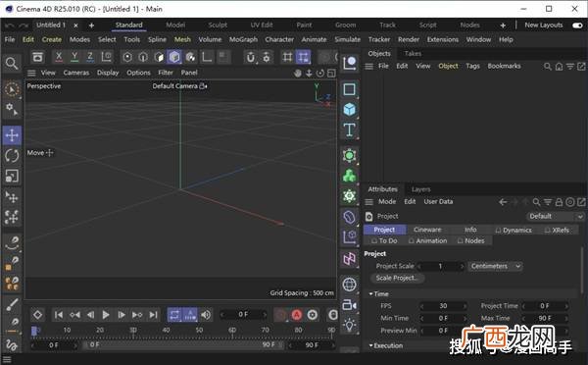Add a Light object
Screen dimensions: 588x365
[x=349, y=325]
